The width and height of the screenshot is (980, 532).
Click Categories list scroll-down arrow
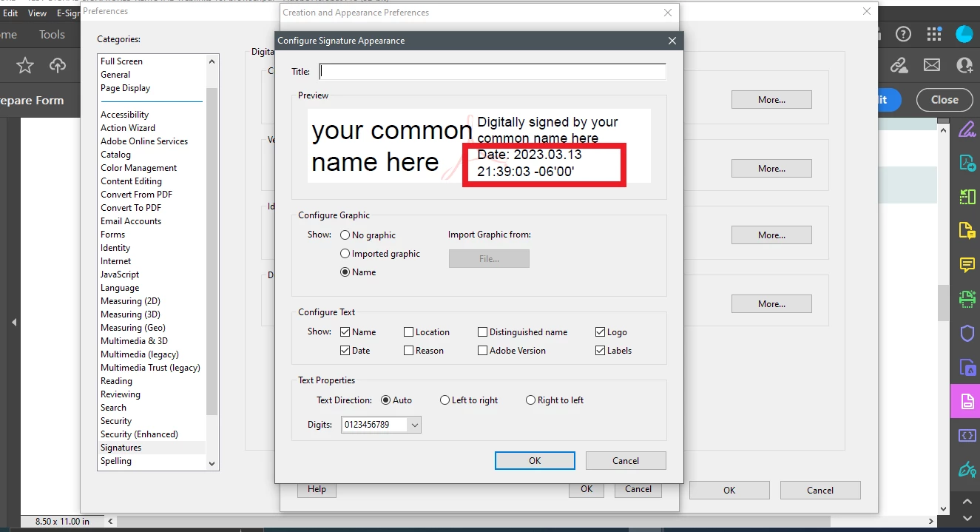[x=212, y=463]
